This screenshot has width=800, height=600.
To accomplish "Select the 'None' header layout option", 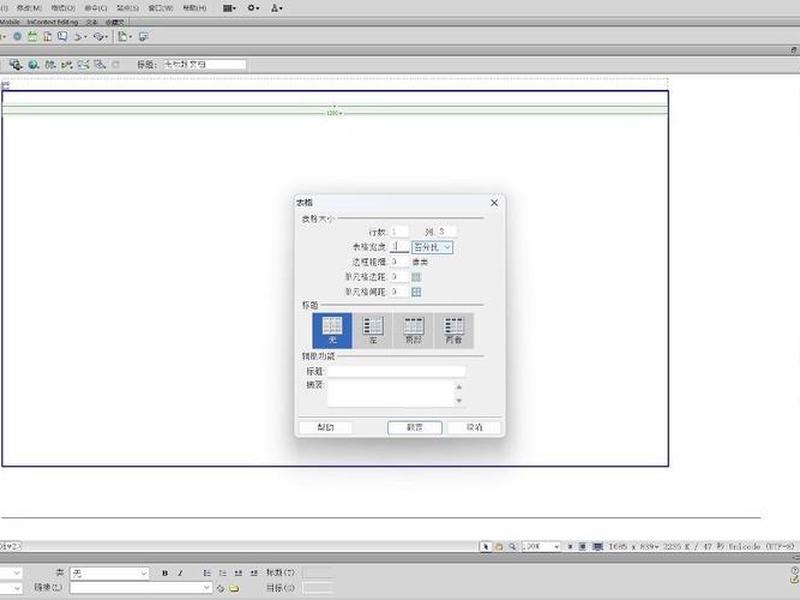I will (x=332, y=331).
